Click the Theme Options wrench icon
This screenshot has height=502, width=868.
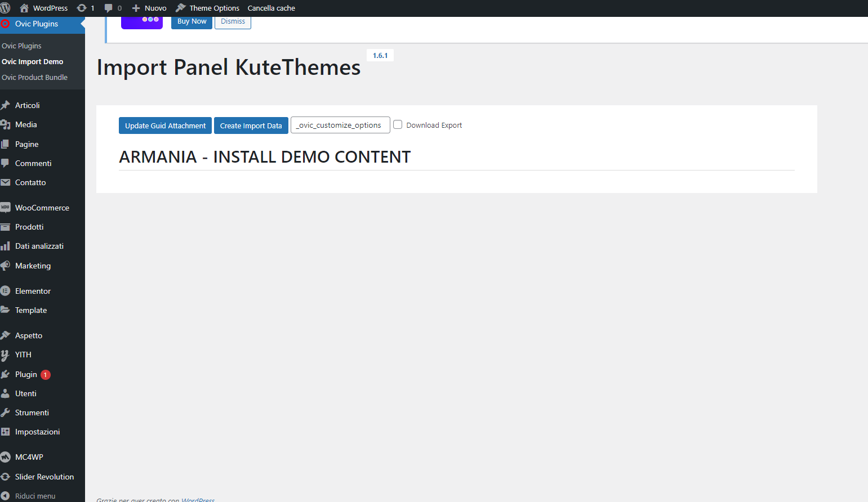pos(181,8)
